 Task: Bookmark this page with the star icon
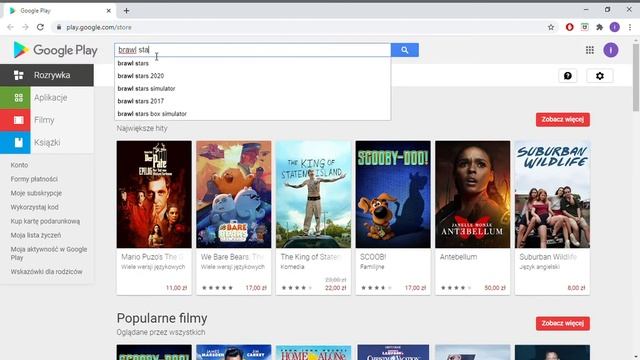point(551,27)
